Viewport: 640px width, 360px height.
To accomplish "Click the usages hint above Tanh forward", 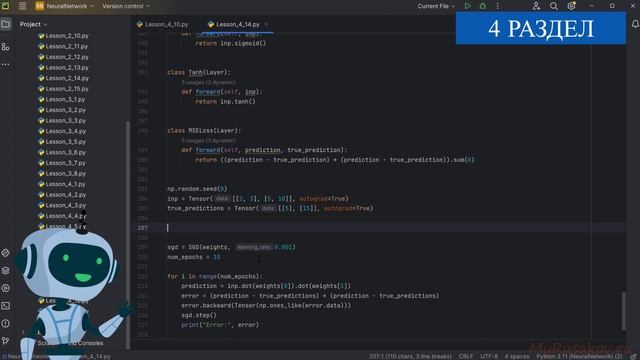I will point(209,82).
